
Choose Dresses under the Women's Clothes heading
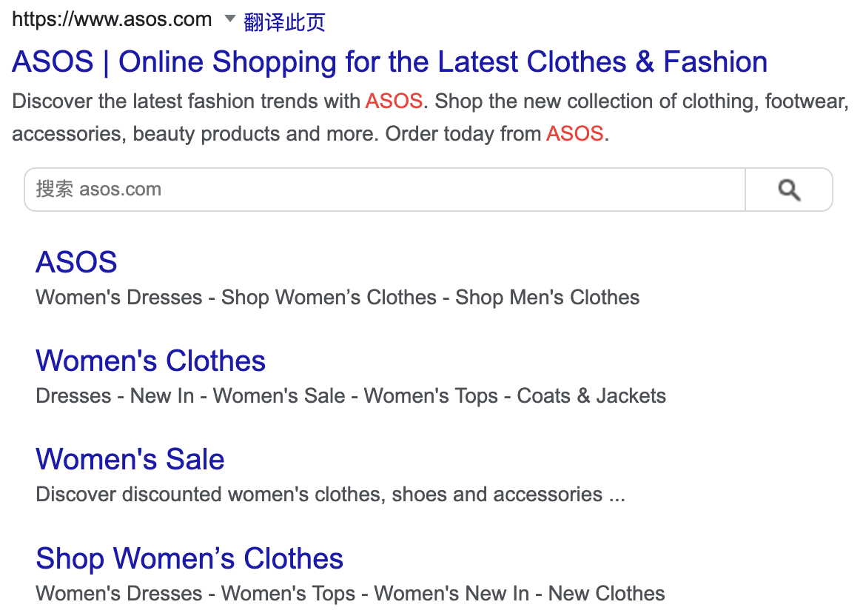[74, 396]
